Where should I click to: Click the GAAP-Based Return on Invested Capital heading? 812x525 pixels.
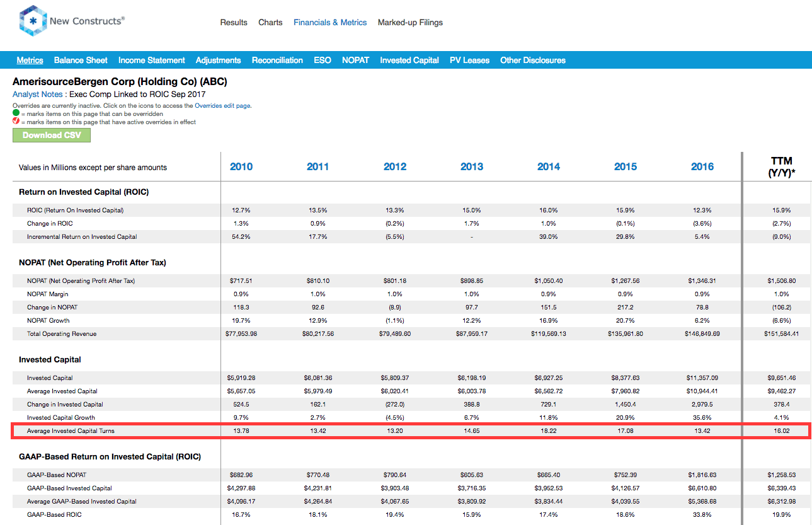coord(110,456)
